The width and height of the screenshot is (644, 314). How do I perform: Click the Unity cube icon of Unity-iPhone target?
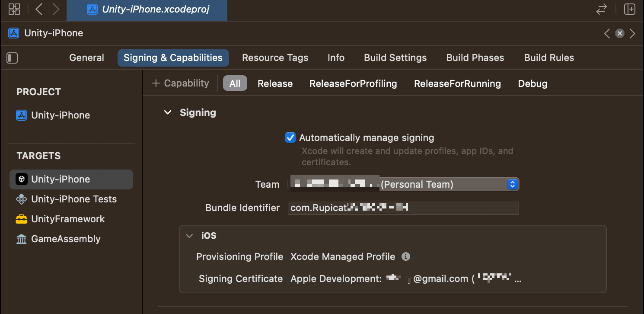(x=22, y=179)
